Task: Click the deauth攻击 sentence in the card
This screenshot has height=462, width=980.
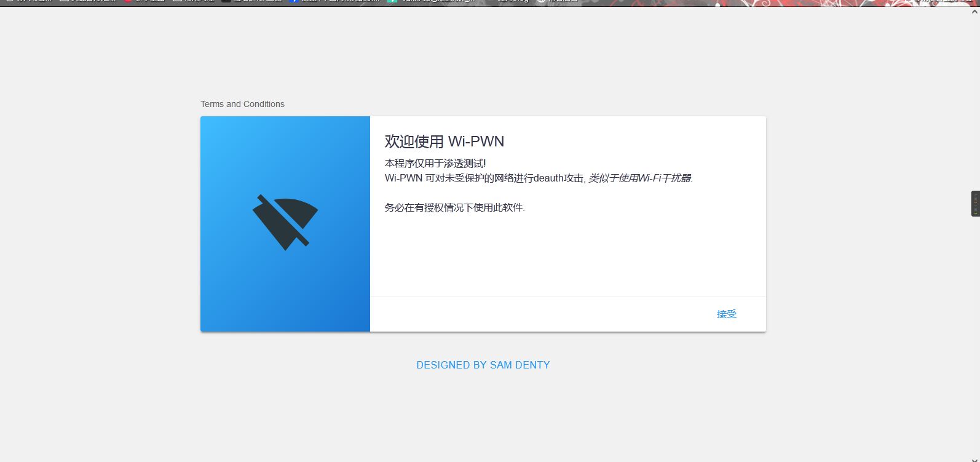Action: click(484, 178)
